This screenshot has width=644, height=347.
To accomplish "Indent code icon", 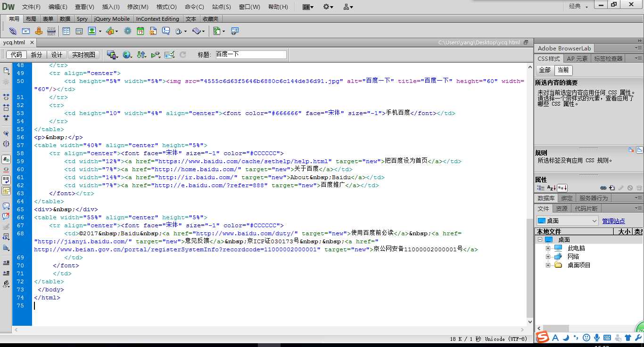I will click(6, 263).
